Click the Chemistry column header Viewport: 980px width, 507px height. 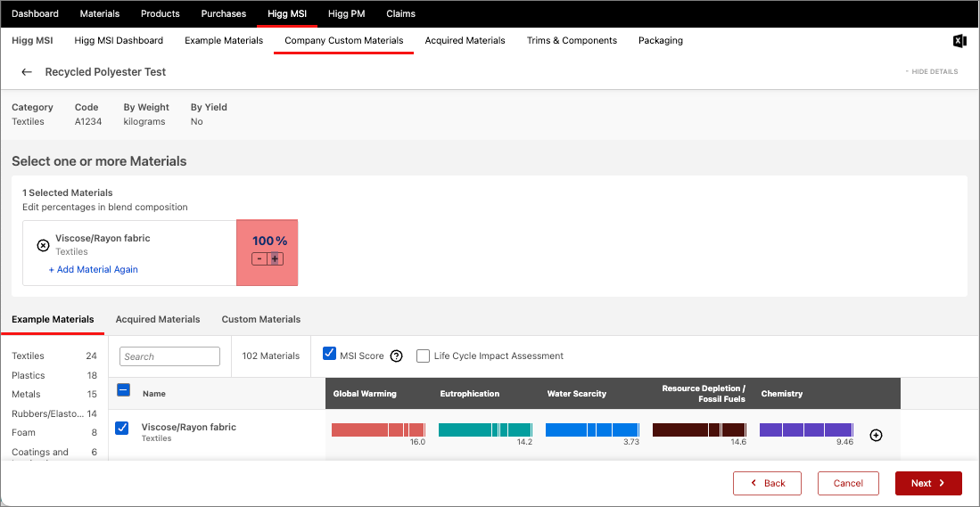[x=782, y=394]
